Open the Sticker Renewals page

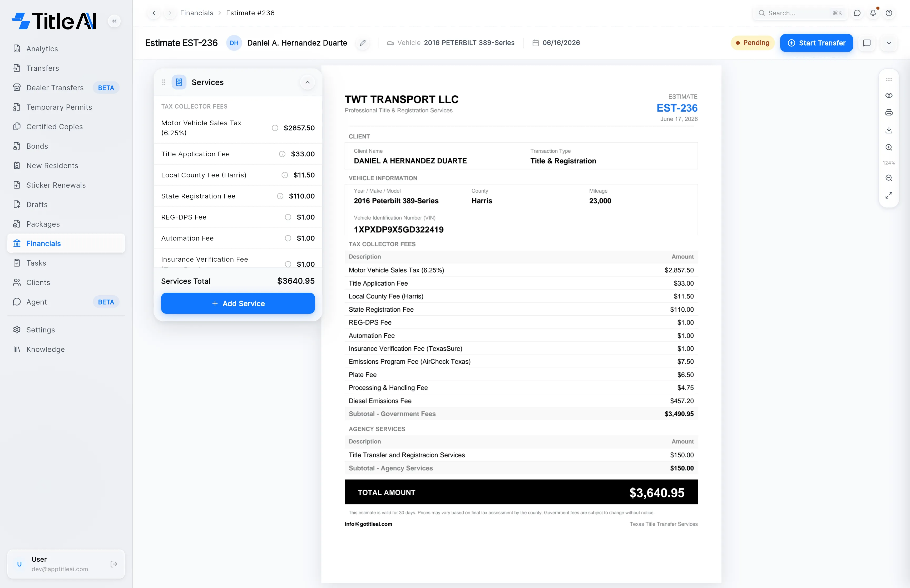[66, 185]
